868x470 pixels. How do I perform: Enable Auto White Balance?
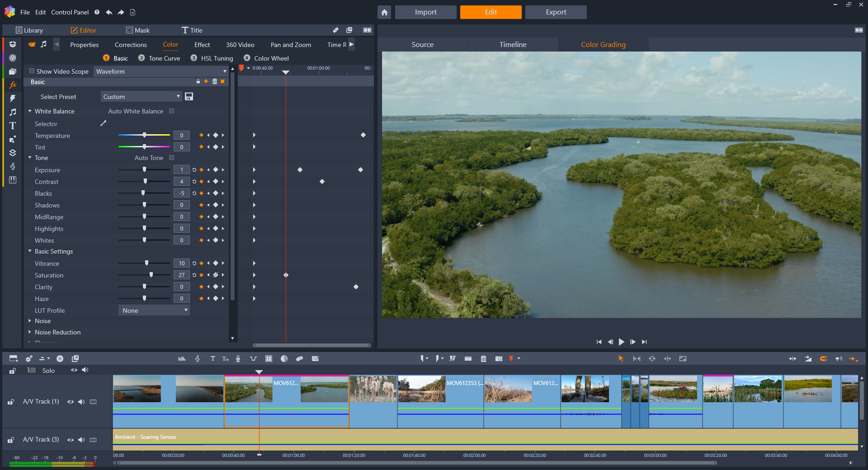click(x=171, y=111)
